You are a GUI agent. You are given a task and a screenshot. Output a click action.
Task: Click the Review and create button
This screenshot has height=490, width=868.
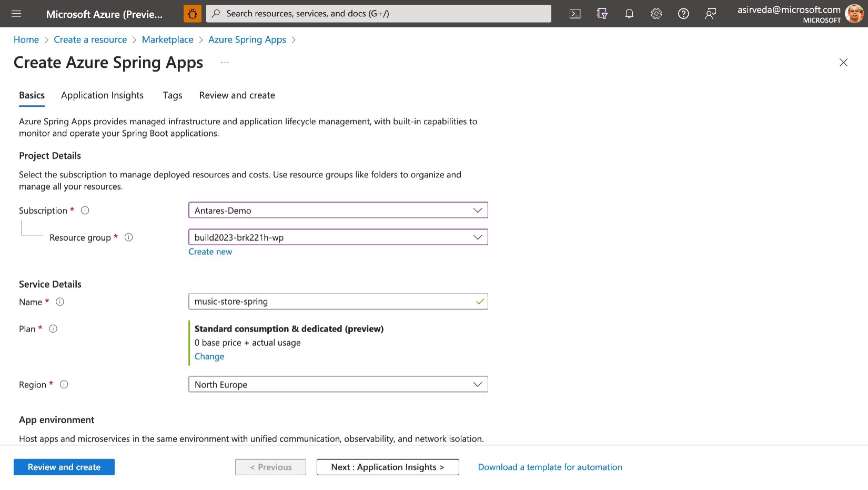pos(64,467)
